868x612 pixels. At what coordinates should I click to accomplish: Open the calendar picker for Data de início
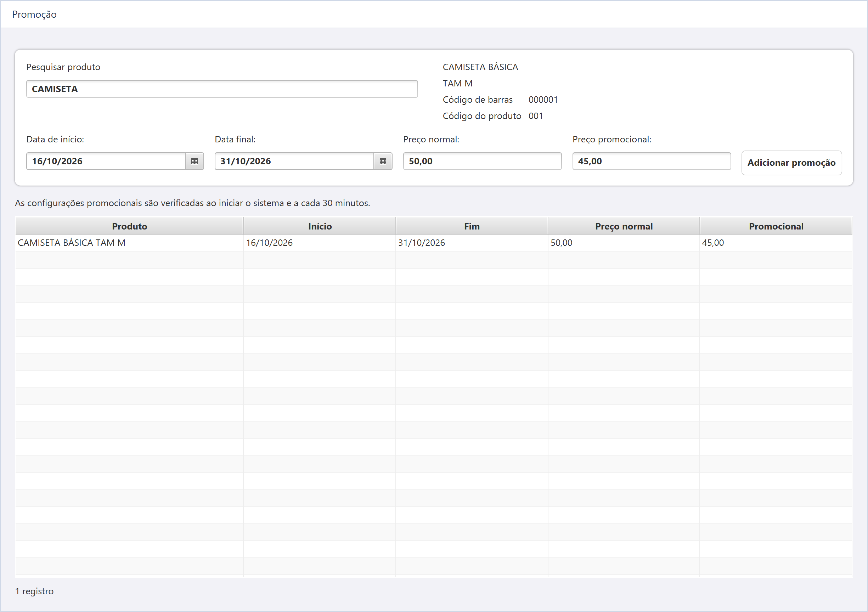coord(194,161)
